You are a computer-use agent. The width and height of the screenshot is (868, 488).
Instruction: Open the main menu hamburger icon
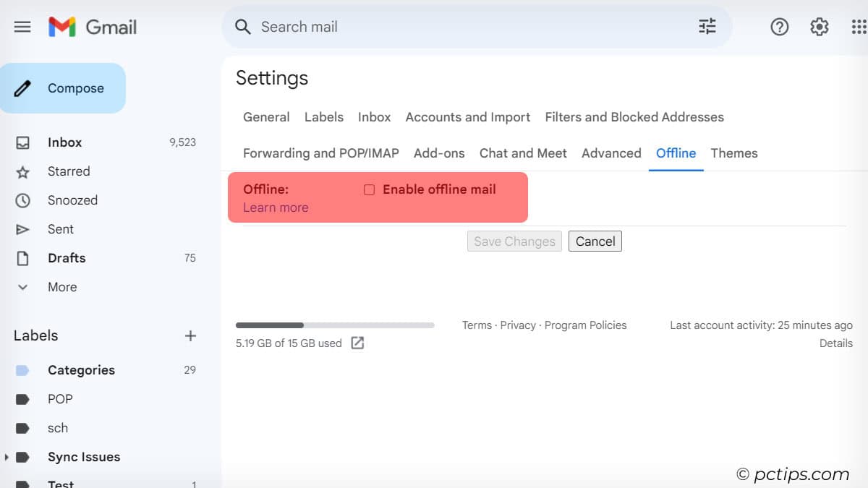coord(22,27)
